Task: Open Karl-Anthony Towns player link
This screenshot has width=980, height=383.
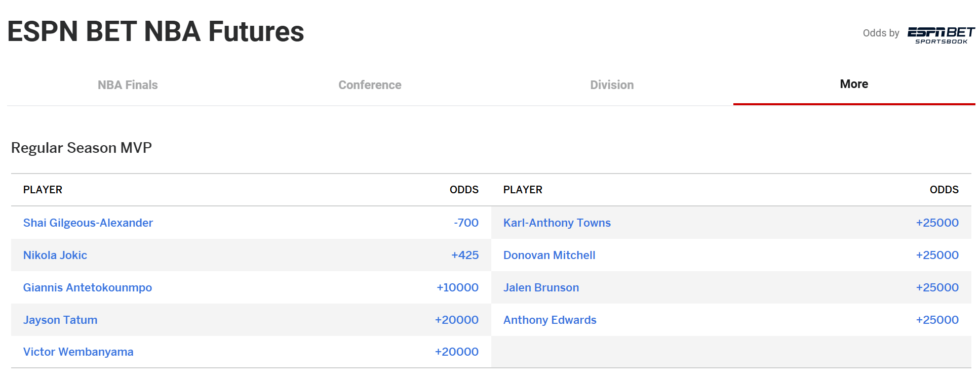Action: (x=557, y=223)
